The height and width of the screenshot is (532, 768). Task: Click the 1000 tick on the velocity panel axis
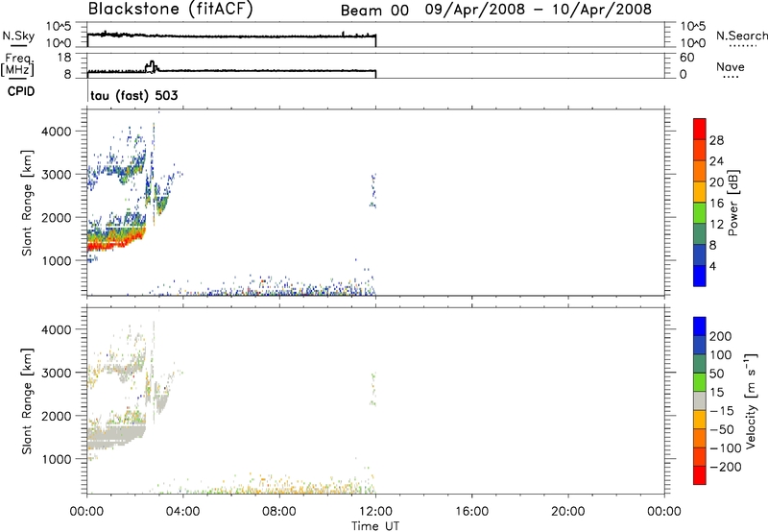coord(56,459)
